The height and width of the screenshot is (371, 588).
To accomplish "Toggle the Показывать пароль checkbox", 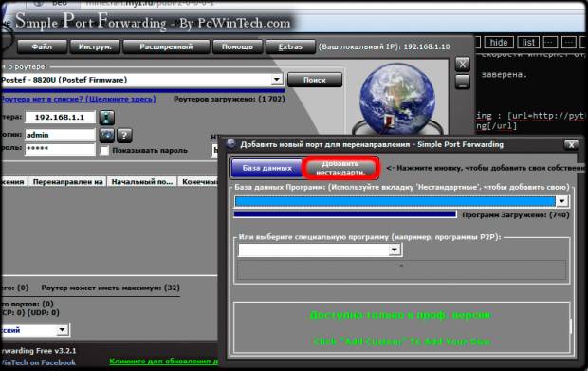I will (104, 151).
